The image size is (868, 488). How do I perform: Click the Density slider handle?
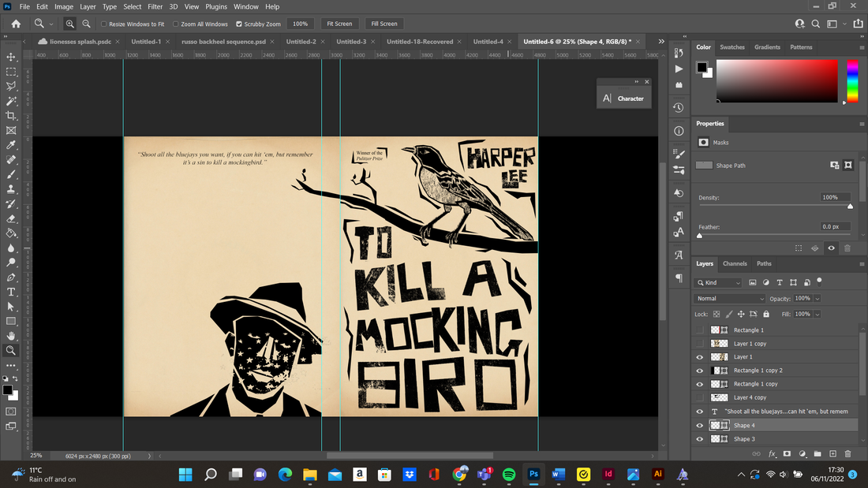coord(851,207)
